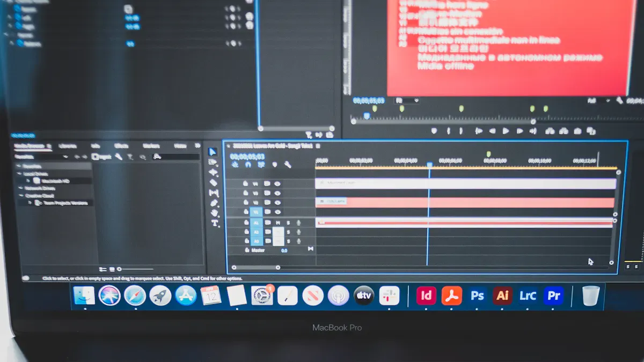Screen dimensions: 644x362
Task: Open Favorites dropdown in Media Browser toolbar
Action: (x=41, y=157)
